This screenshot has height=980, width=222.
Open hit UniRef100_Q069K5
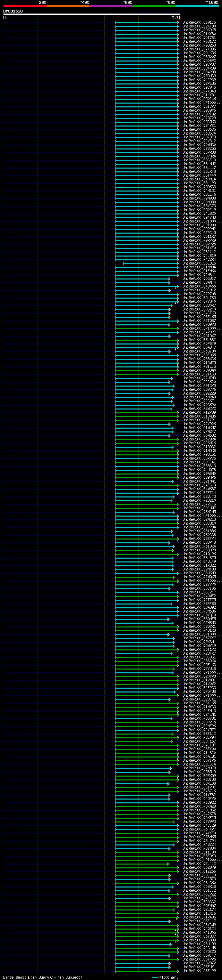[x=199, y=30]
